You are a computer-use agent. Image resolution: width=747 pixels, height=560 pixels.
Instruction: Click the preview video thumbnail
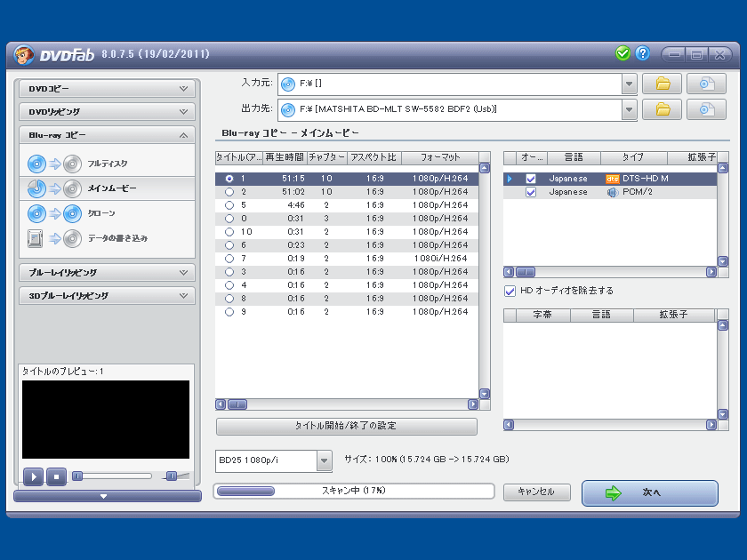(106, 420)
